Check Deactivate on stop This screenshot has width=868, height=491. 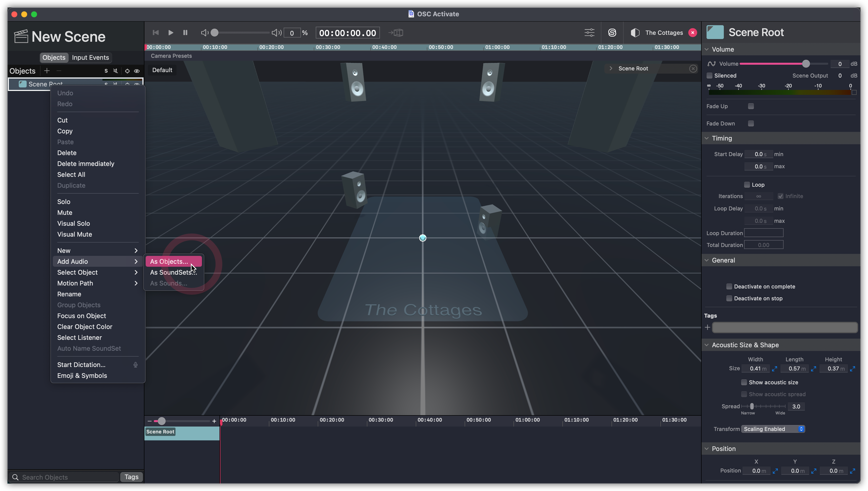tap(729, 298)
